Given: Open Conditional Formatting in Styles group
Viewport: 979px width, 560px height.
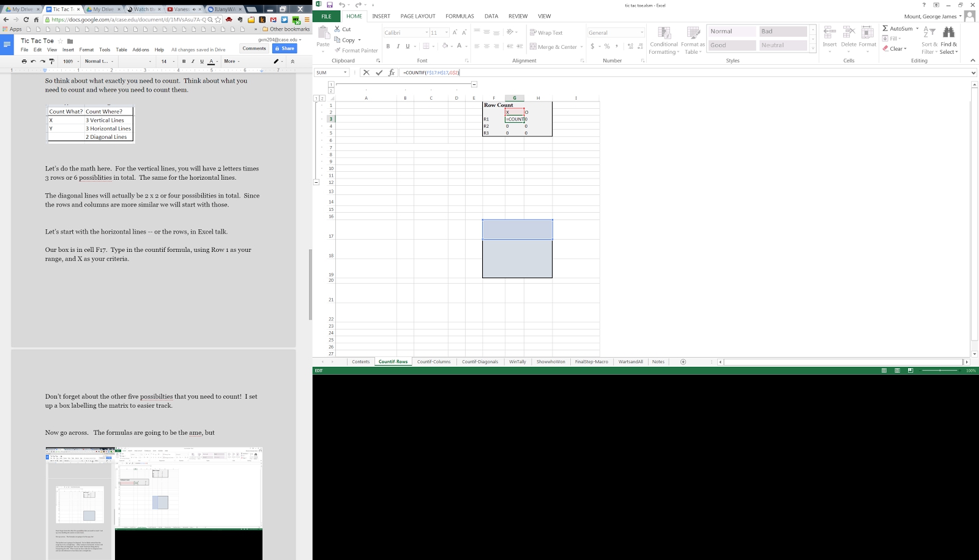Looking at the screenshot, I should coord(664,40).
